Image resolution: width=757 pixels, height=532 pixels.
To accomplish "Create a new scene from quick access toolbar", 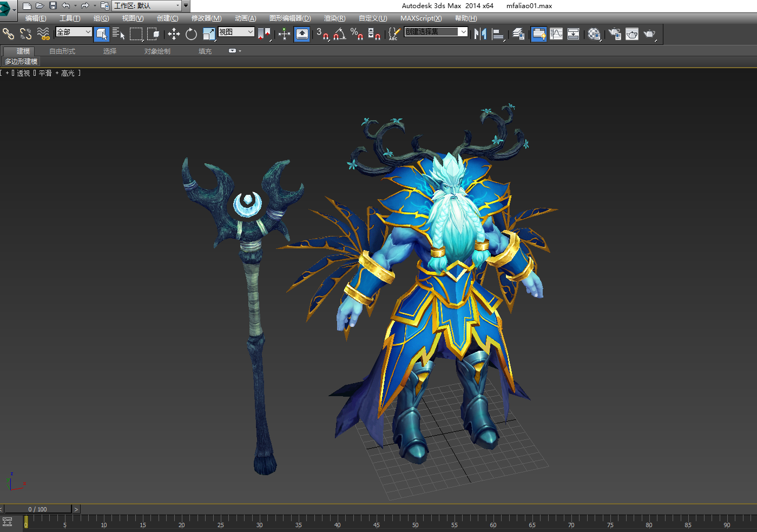I will [x=27, y=6].
